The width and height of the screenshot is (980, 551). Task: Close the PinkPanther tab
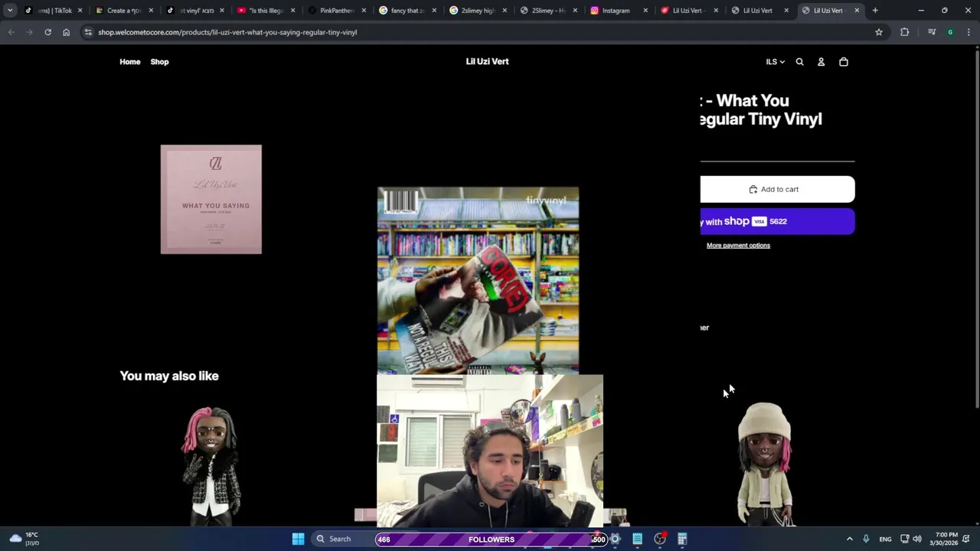364,11
